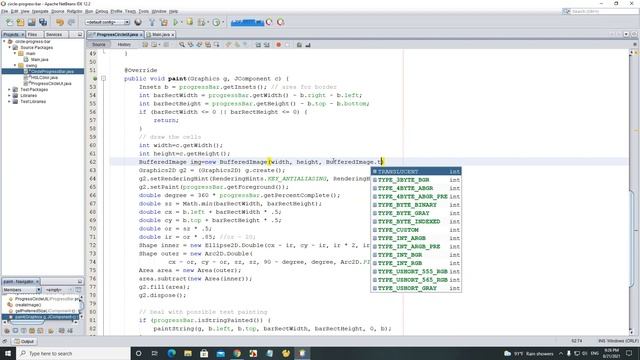Click the Build Project hammer icon

click(152, 22)
